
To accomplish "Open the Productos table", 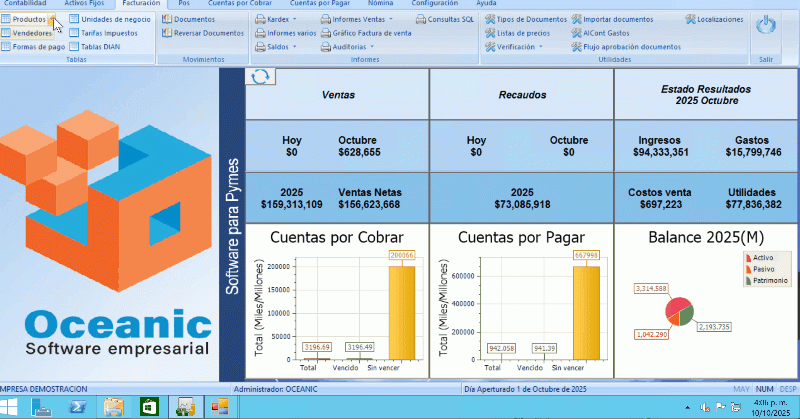I will click(x=24, y=19).
